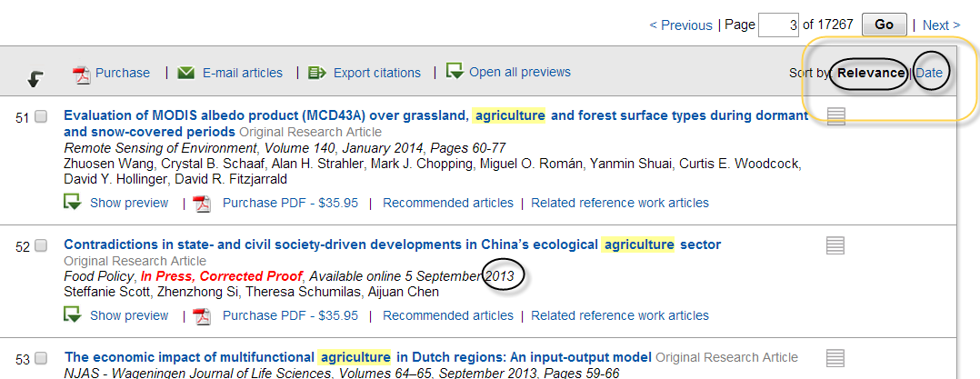Click the E-mail articles envelope icon
This screenshot has width=980, height=379.
tap(186, 73)
